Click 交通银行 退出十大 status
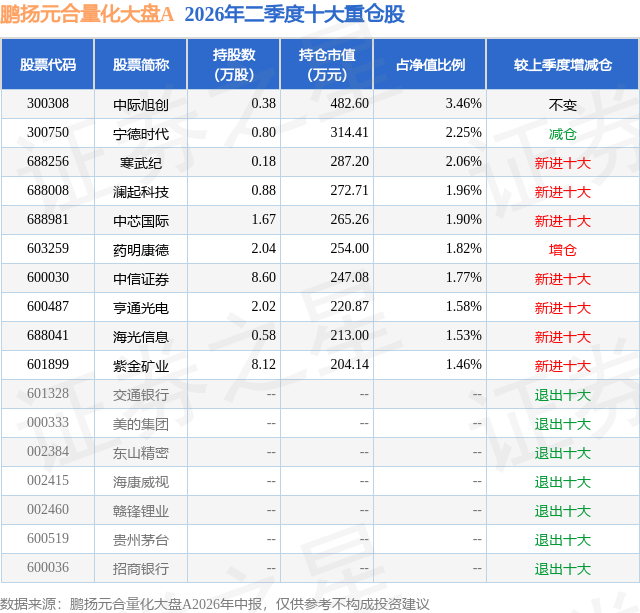Screen dimensions: 640x613 click(562, 394)
